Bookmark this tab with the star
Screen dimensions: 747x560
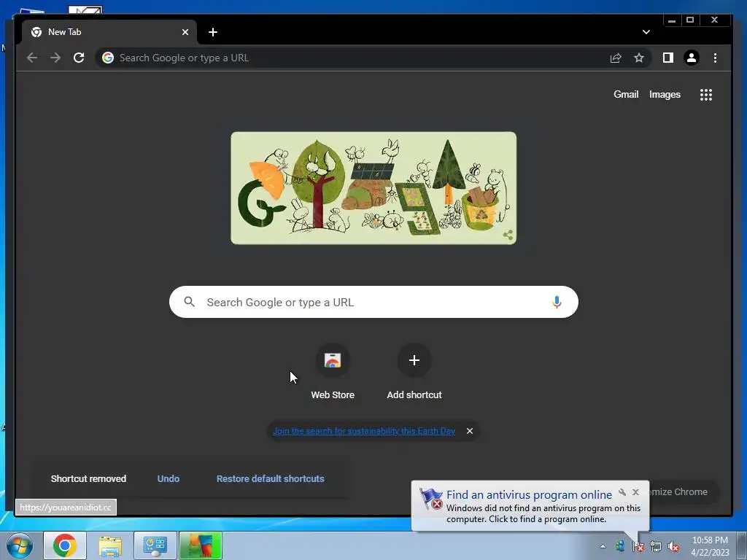click(639, 58)
